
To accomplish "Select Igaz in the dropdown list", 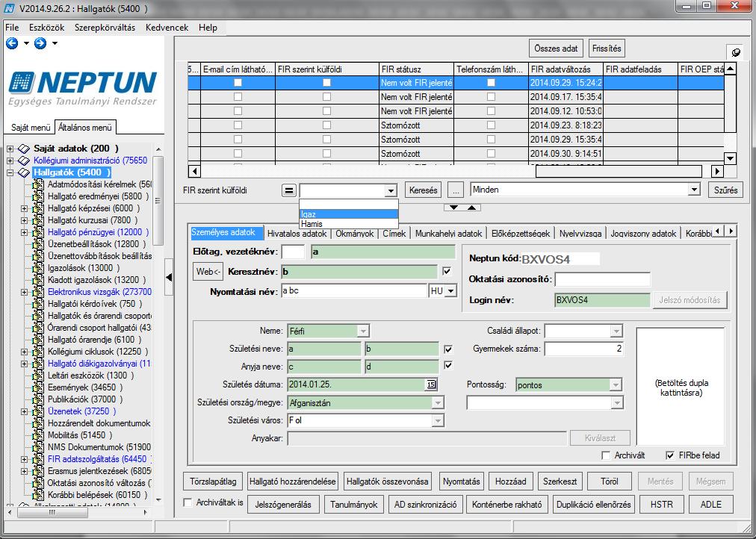I will point(349,214).
